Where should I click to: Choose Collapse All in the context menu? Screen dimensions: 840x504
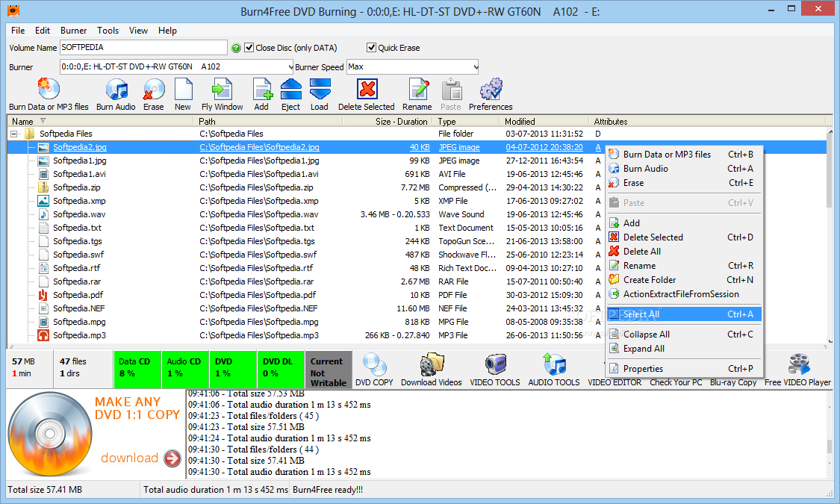(x=684, y=335)
